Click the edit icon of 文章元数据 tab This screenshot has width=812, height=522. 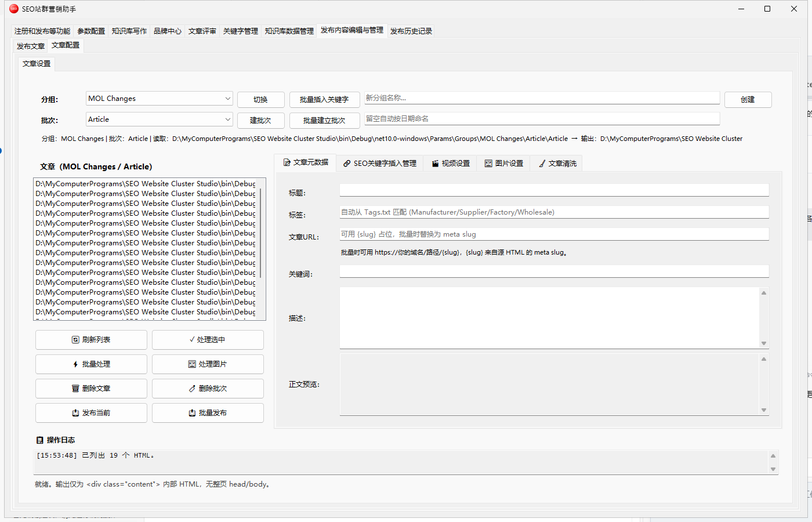(287, 162)
